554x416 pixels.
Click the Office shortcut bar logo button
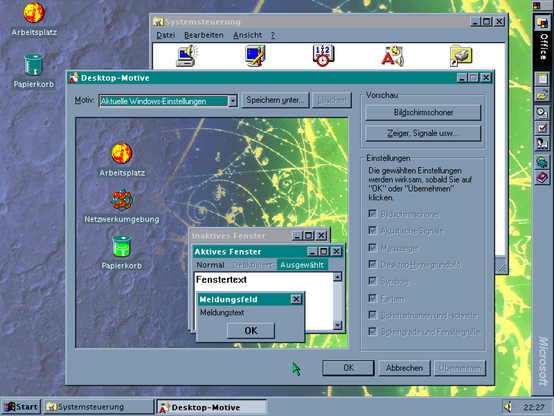(543, 23)
